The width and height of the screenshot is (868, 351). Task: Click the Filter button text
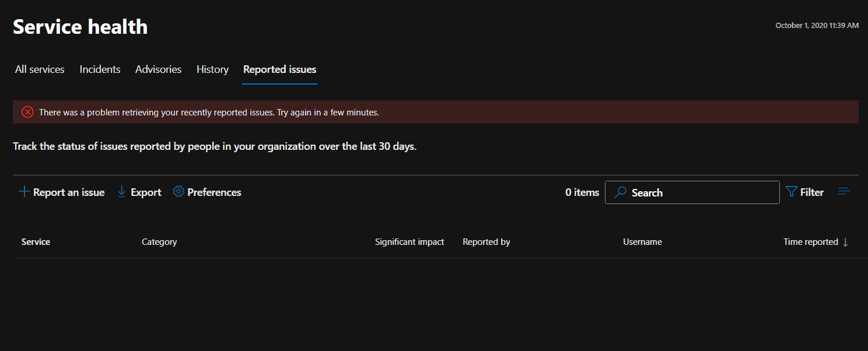(x=812, y=192)
